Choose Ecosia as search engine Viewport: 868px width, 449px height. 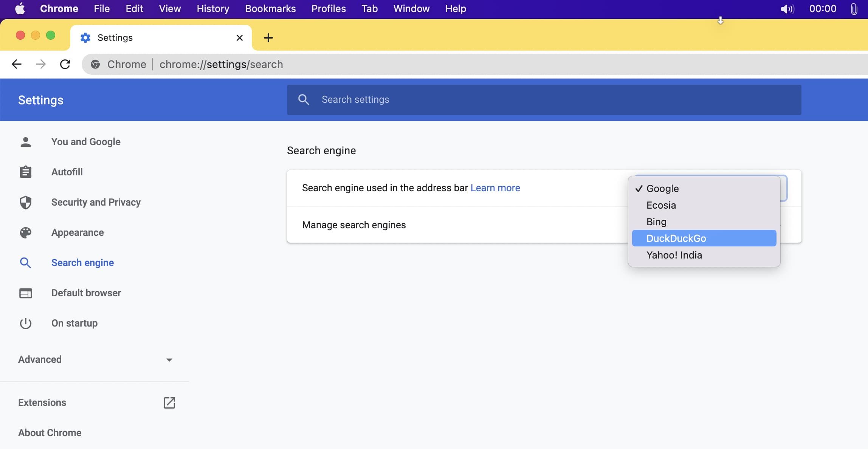click(704, 205)
